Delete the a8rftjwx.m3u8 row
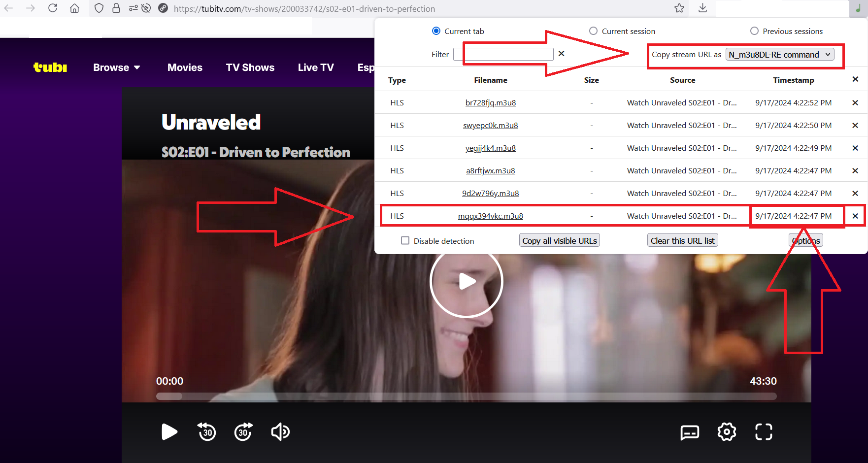 point(855,171)
